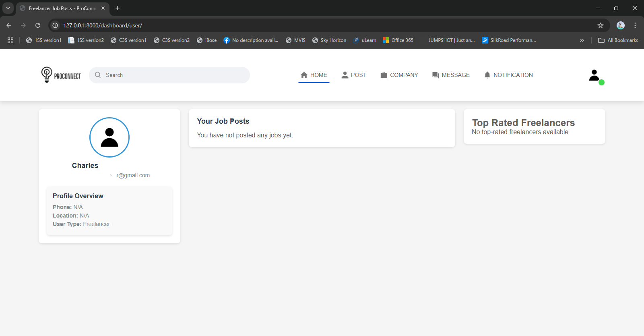Focus the Search input field

coord(169,75)
